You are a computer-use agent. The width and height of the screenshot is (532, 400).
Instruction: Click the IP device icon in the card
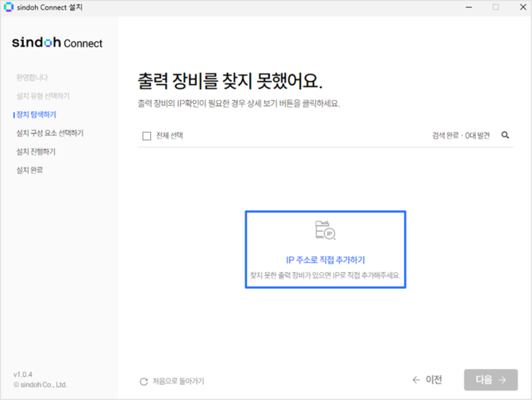(x=326, y=230)
